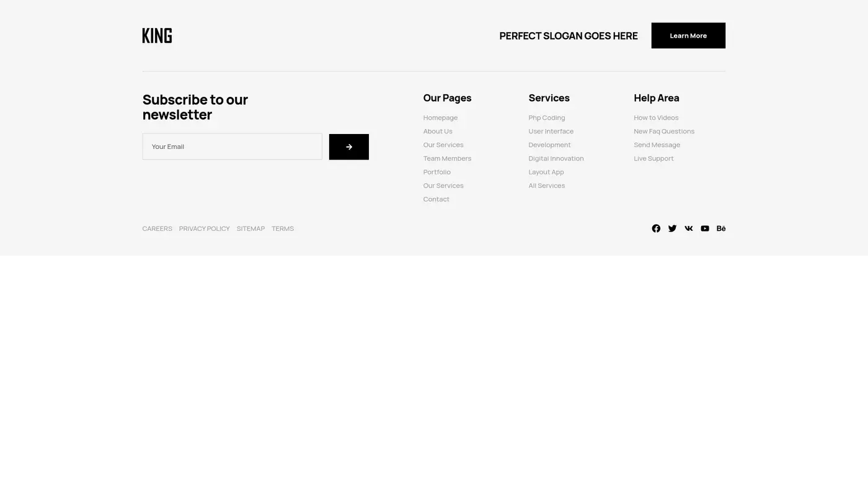View All Services link
This screenshot has height=489, width=868.
[x=546, y=186]
